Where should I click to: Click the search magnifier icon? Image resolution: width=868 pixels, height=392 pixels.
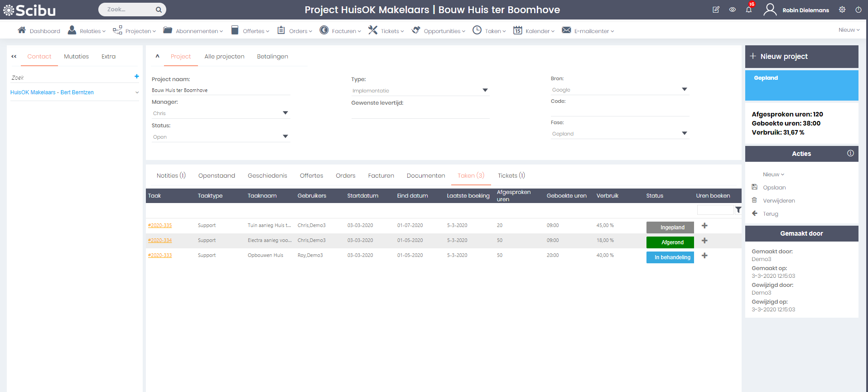click(159, 10)
